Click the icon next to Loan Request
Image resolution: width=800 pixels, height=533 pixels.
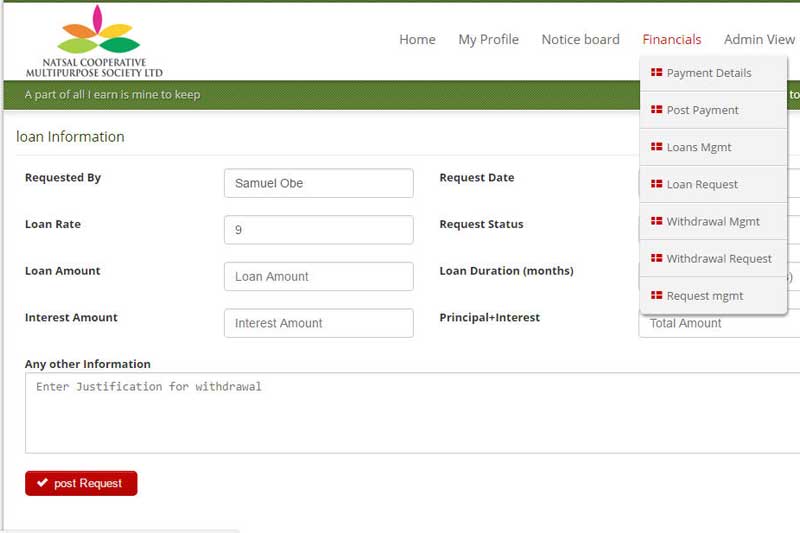(x=657, y=184)
